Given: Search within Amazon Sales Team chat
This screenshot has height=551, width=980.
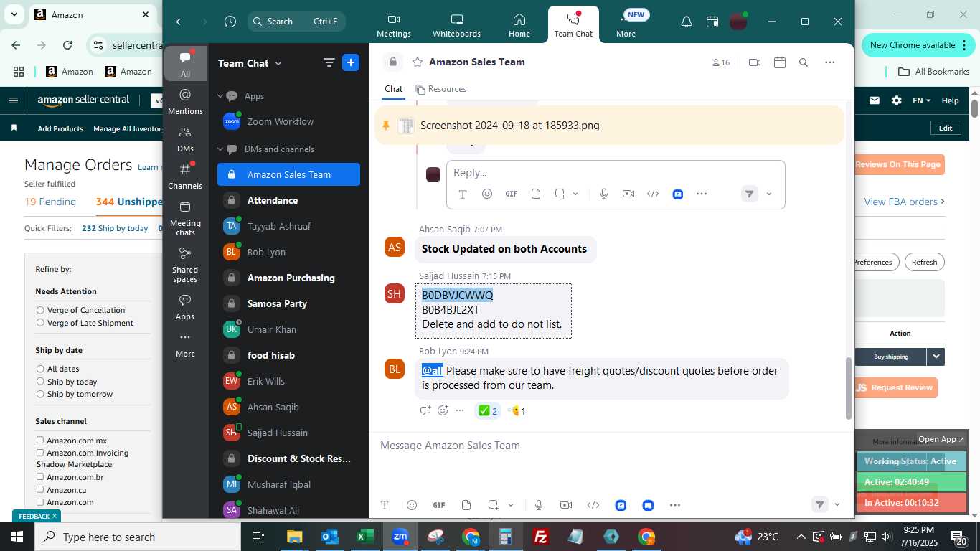Looking at the screenshot, I should pos(804,62).
